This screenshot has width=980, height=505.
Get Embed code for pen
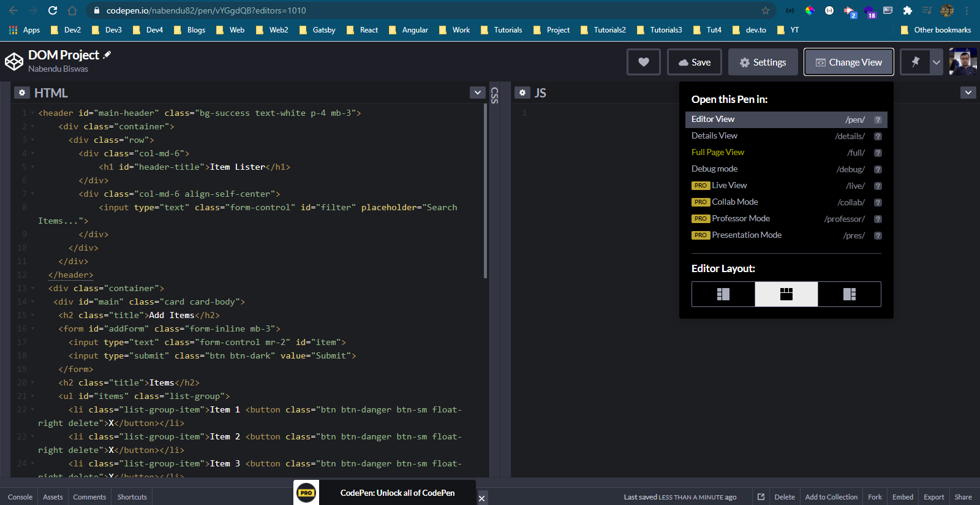click(x=903, y=497)
